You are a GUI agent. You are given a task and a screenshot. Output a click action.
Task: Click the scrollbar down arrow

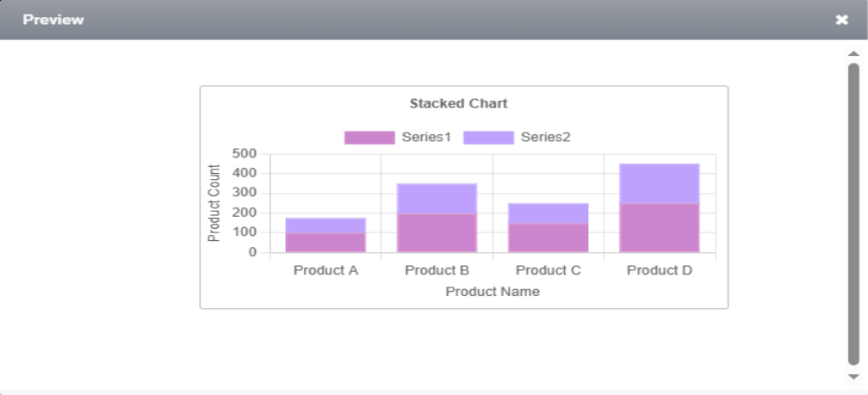click(x=853, y=377)
